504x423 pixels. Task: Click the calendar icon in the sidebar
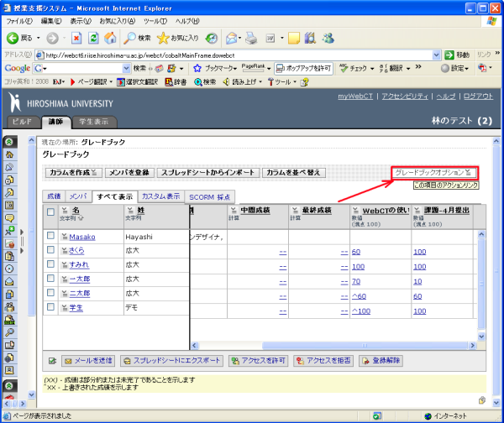click(9, 206)
